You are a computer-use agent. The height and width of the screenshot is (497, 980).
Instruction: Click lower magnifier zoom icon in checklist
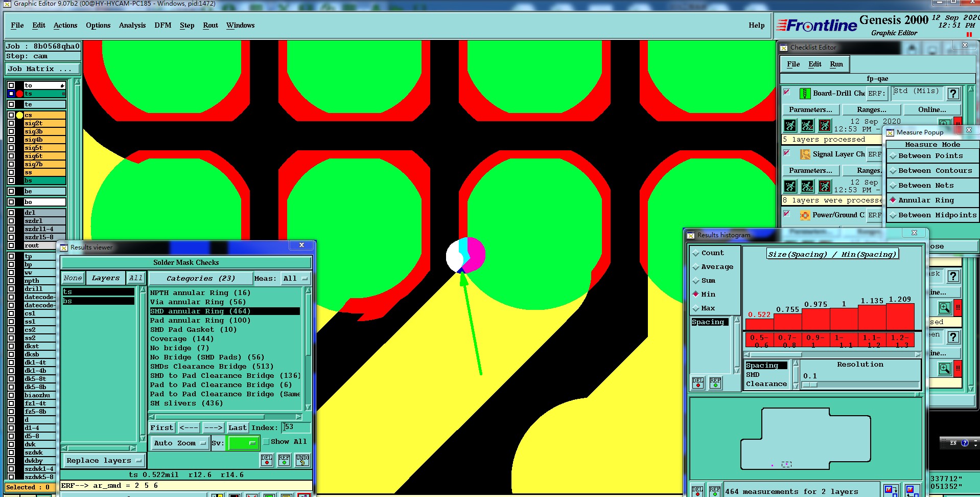945,368
